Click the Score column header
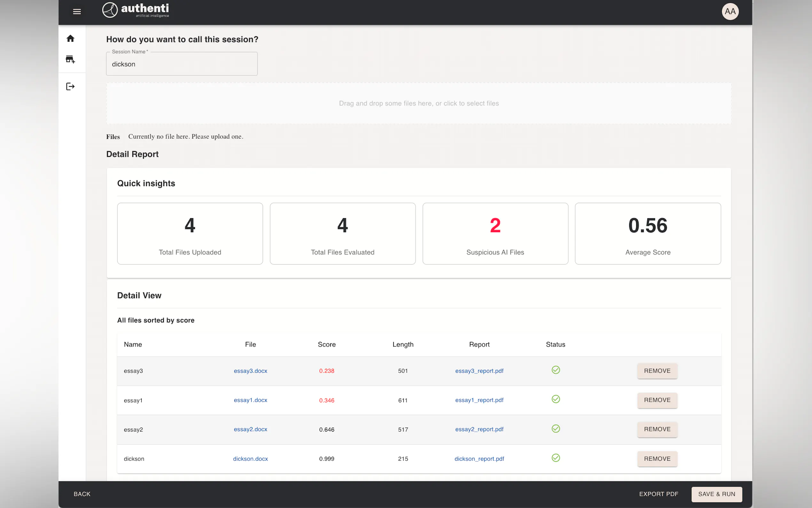Viewport: 812px width, 508px height. pyautogui.click(x=327, y=345)
